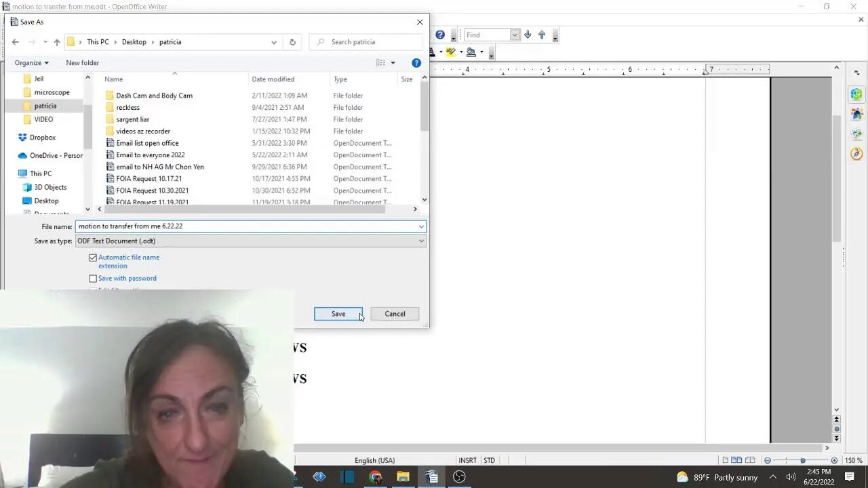
Task: Find previous arrow in Find toolbar
Action: (x=542, y=35)
